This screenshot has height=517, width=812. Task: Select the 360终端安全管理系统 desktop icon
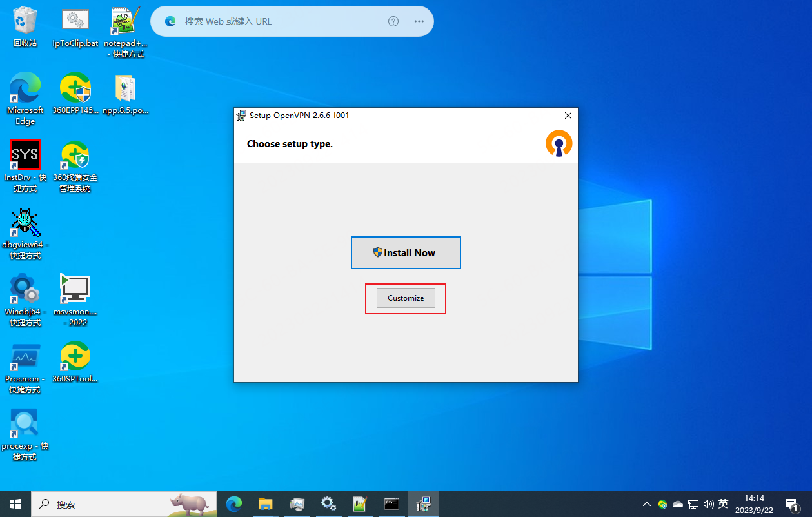point(75,166)
